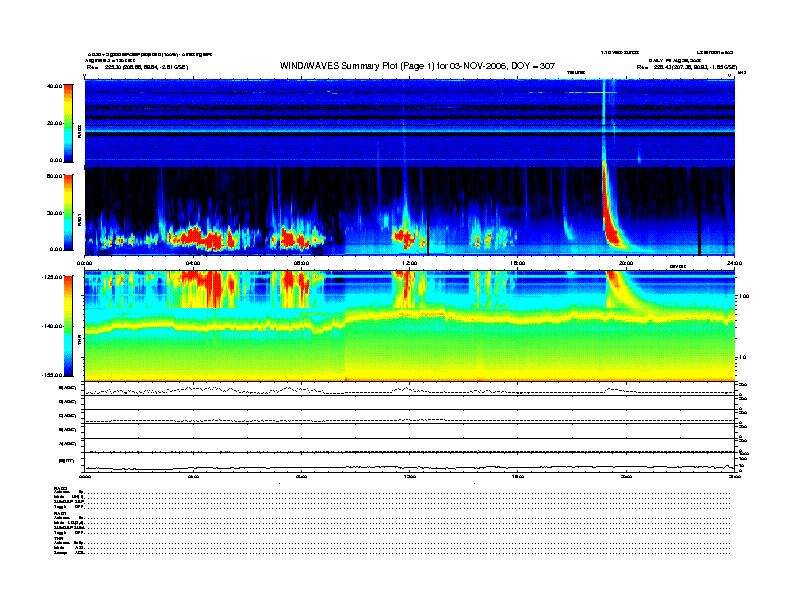Click the 10 frequency label beside the TNR panel
This screenshot has width=792, height=612.
tap(744, 357)
